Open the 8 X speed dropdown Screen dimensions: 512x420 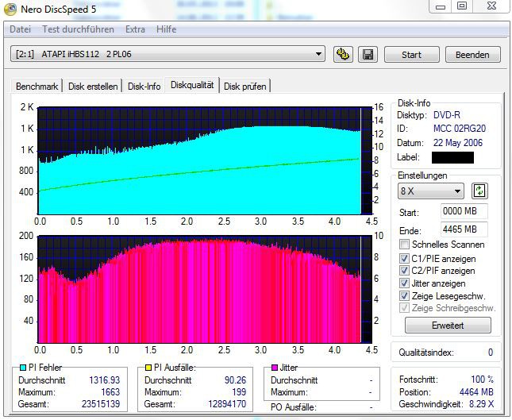coord(431,191)
